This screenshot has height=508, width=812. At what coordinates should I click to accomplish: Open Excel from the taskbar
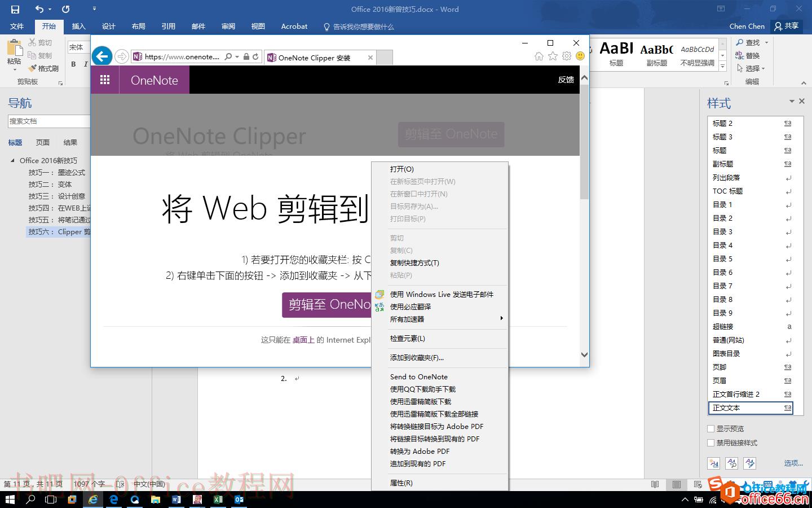[x=218, y=500]
